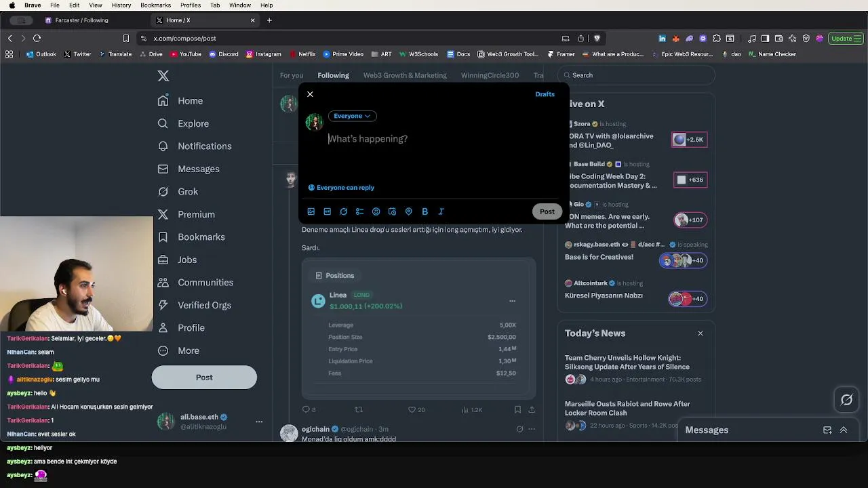Image resolution: width=868 pixels, height=488 pixels.
Task: Expand the Messages drawer
Action: tap(844, 430)
